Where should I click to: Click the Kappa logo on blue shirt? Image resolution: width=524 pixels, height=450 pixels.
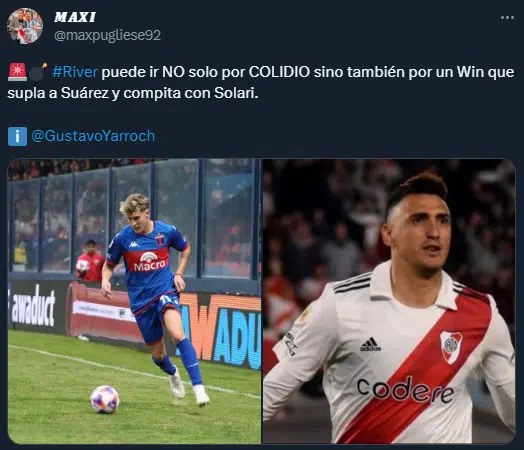[x=134, y=244]
